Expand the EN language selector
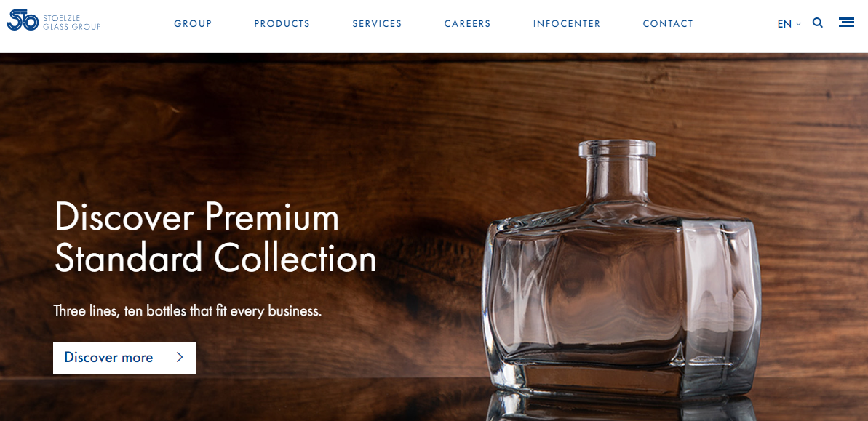Image resolution: width=868 pixels, height=421 pixels. tap(789, 24)
